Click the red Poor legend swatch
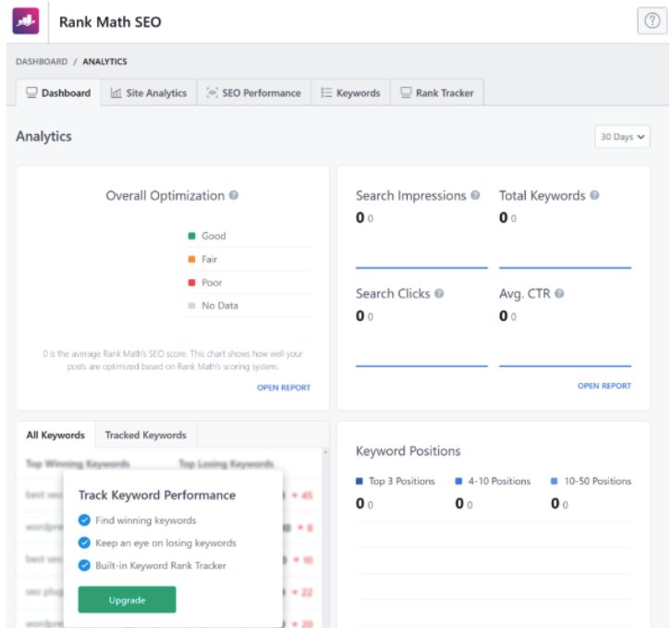 click(x=191, y=282)
